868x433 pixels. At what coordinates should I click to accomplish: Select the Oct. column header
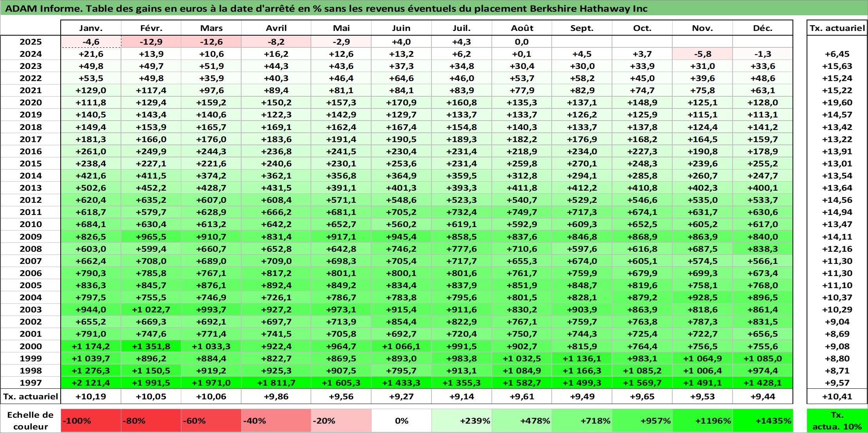pyautogui.click(x=642, y=28)
